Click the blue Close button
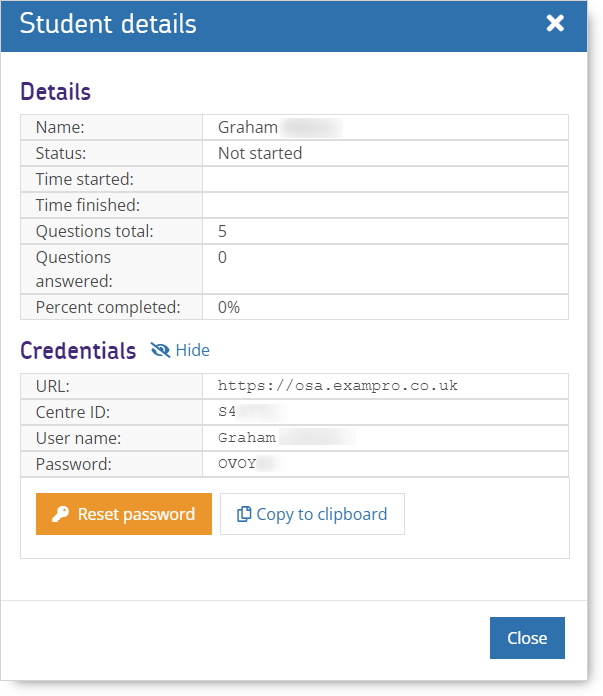This screenshot has height=696, width=603. point(527,638)
